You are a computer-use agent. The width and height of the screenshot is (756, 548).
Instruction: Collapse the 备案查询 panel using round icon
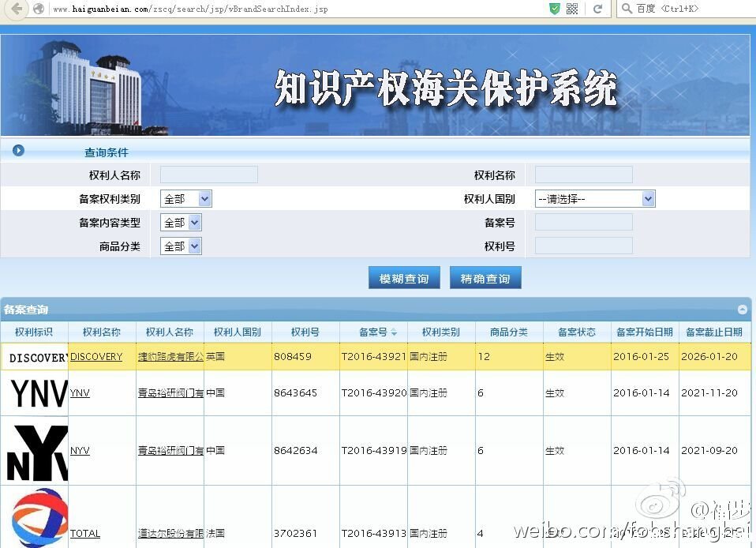(743, 310)
